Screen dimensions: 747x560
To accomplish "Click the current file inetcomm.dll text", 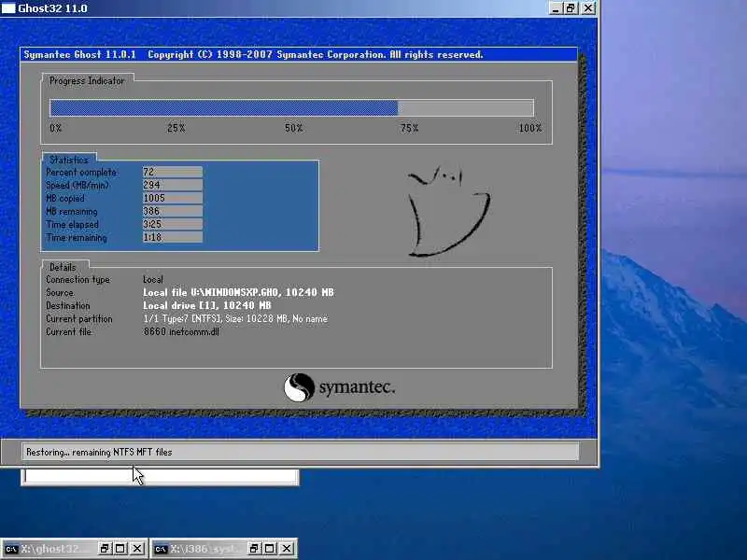I will 181,332.
